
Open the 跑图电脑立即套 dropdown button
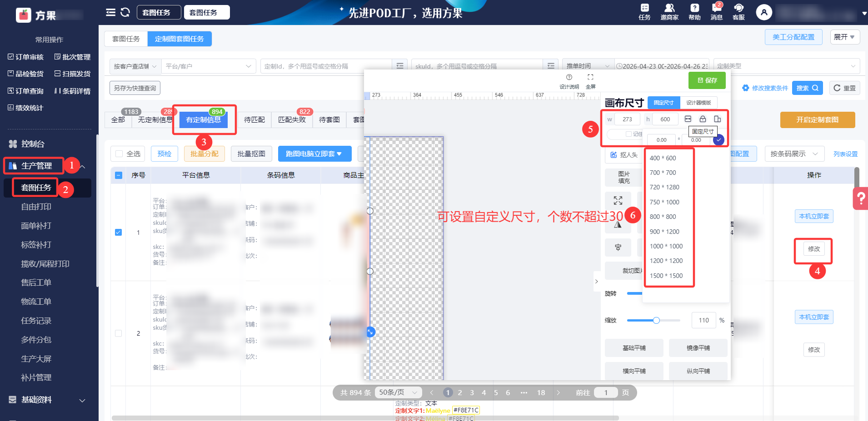[315, 154]
